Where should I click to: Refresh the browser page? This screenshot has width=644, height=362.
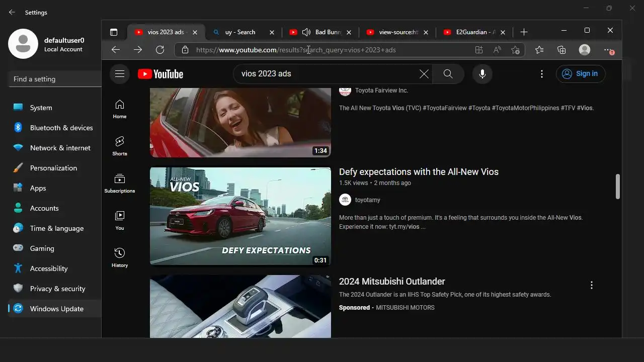pyautogui.click(x=160, y=50)
